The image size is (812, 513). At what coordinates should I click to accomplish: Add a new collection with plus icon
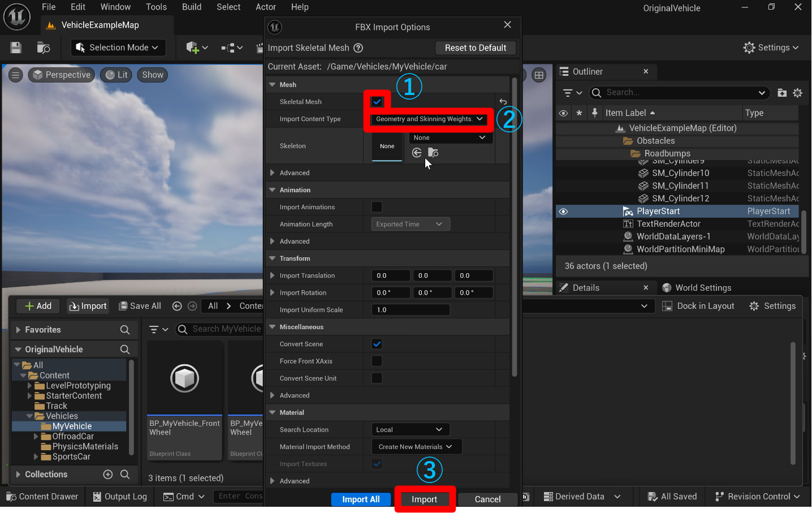pyautogui.click(x=108, y=475)
